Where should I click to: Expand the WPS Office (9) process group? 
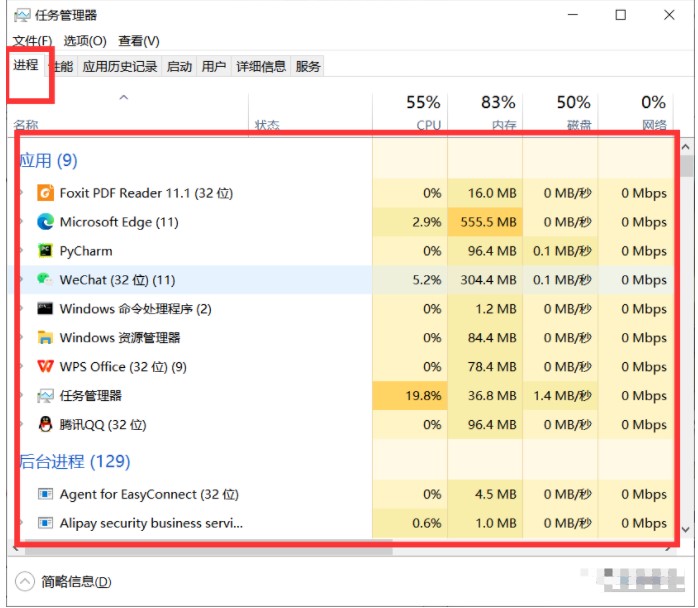[x=21, y=366]
